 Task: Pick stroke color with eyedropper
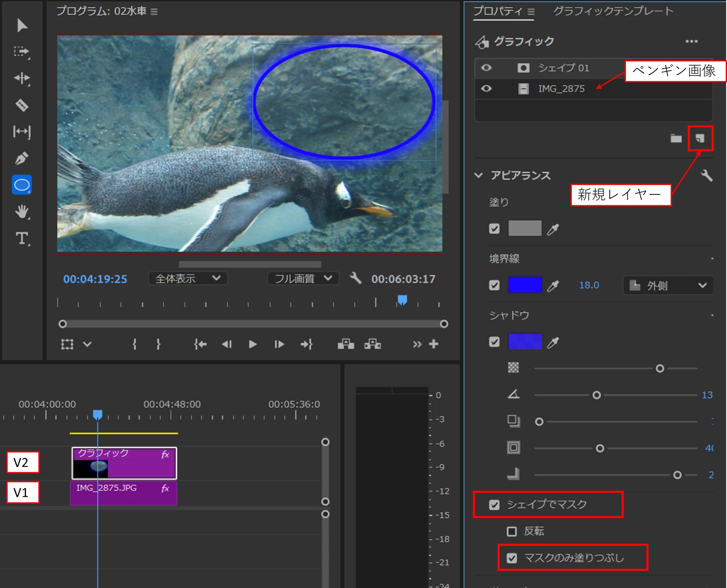point(553,286)
